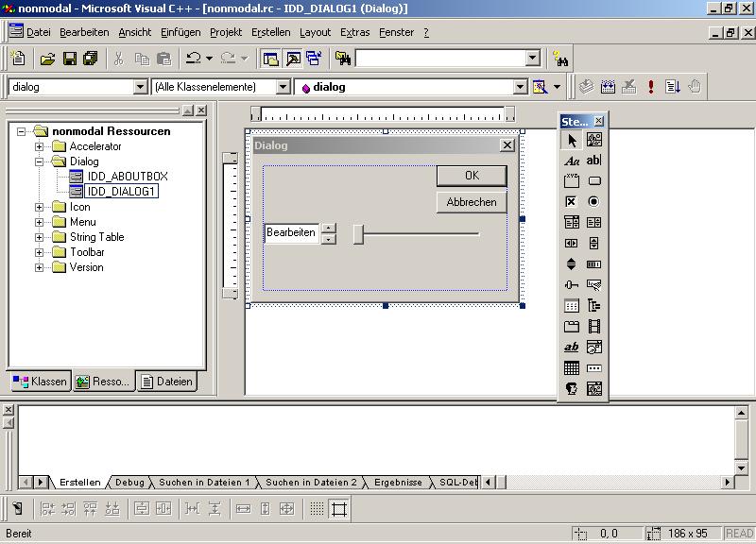Select the Horizontal Scroll Bar control tool
This screenshot has width=756, height=544.
click(572, 244)
